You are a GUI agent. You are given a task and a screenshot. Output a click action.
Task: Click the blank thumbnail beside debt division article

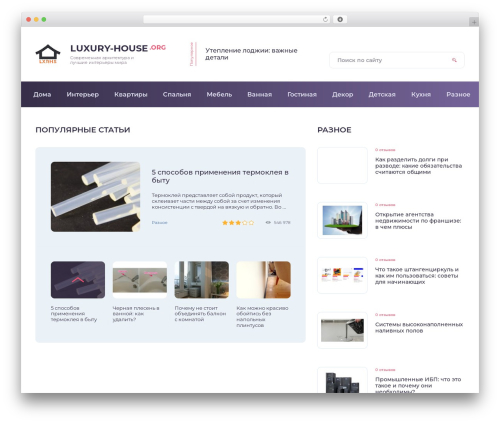click(342, 165)
